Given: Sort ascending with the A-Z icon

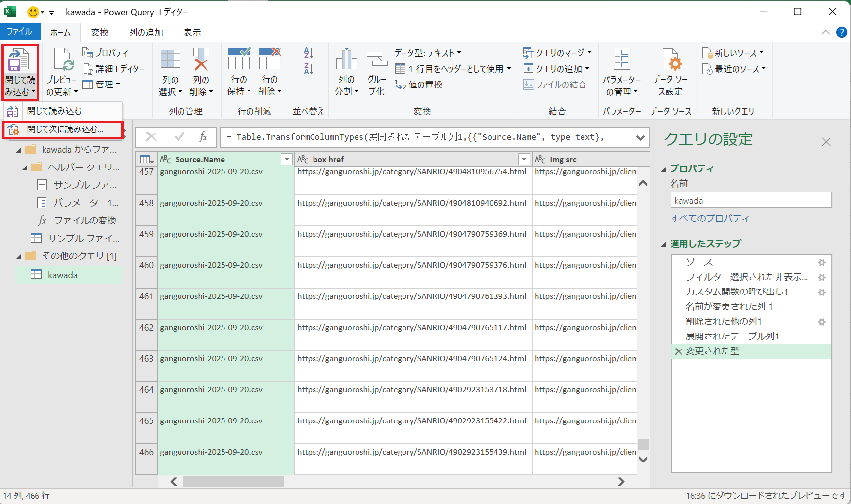Looking at the screenshot, I should pos(309,53).
